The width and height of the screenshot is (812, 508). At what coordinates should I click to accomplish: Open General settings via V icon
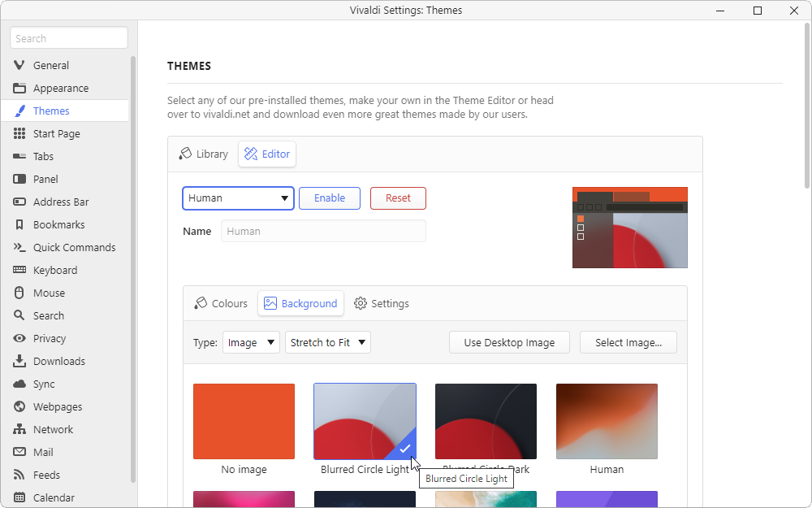click(19, 65)
